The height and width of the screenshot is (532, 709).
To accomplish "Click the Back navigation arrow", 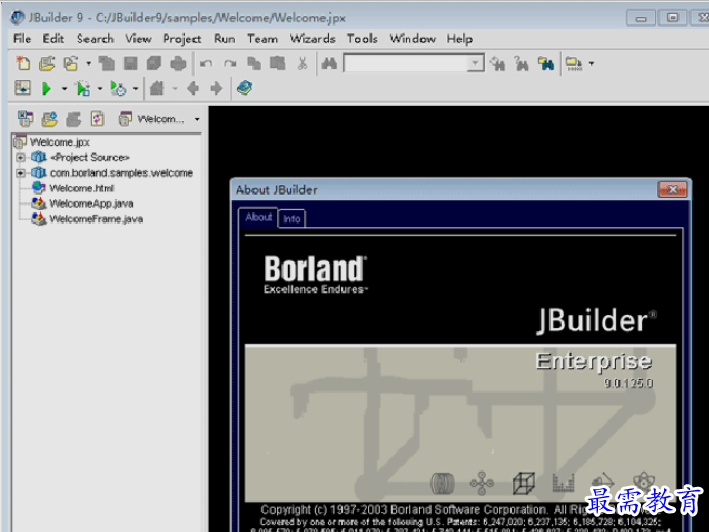I will [193, 88].
